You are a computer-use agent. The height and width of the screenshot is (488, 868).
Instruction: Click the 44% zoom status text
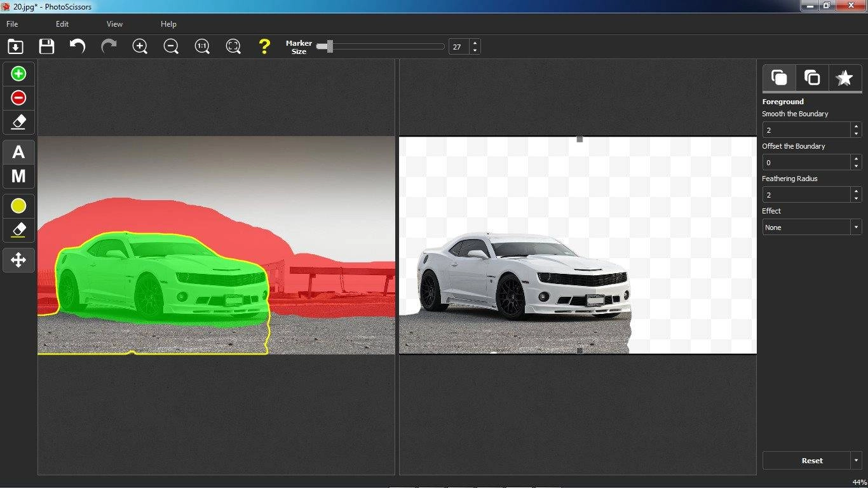point(859,482)
